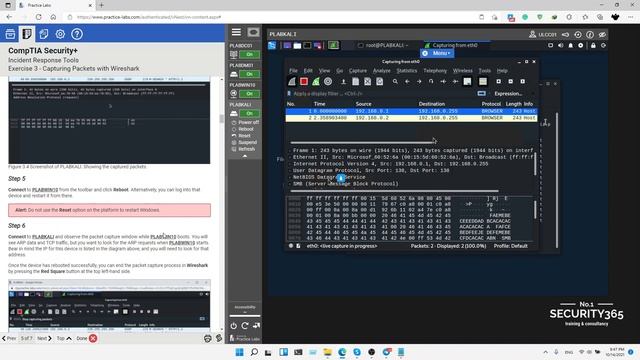The image size is (640, 360).
Task: Click the instructions panel vertical scrollbar
Action: tap(222, 118)
